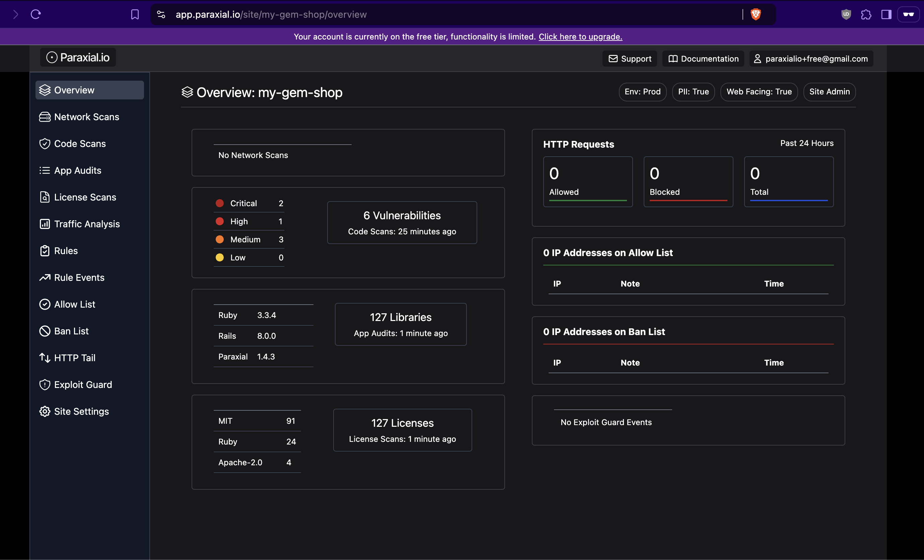Click the account user icon
Image resolution: width=924 pixels, height=560 pixels.
(x=758, y=59)
